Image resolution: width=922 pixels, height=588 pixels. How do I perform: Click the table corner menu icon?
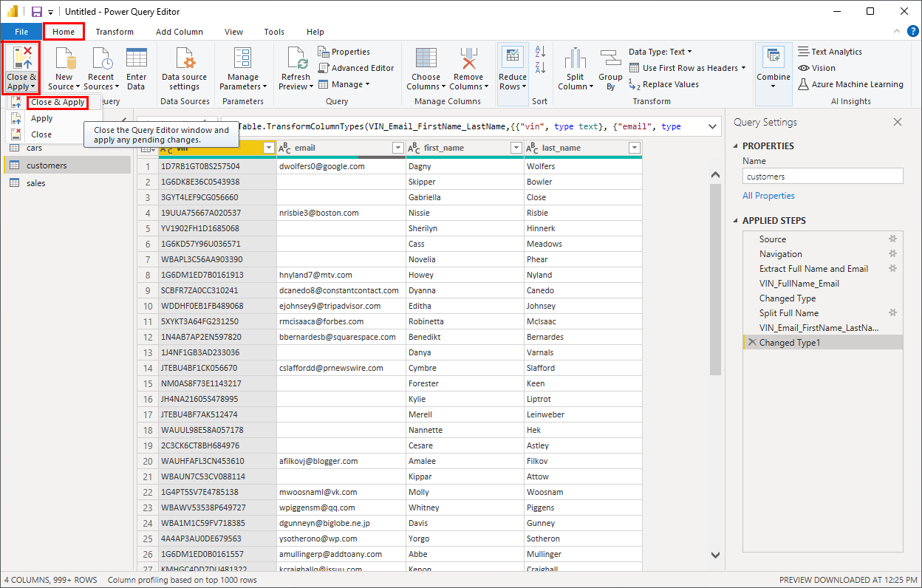tap(148, 148)
